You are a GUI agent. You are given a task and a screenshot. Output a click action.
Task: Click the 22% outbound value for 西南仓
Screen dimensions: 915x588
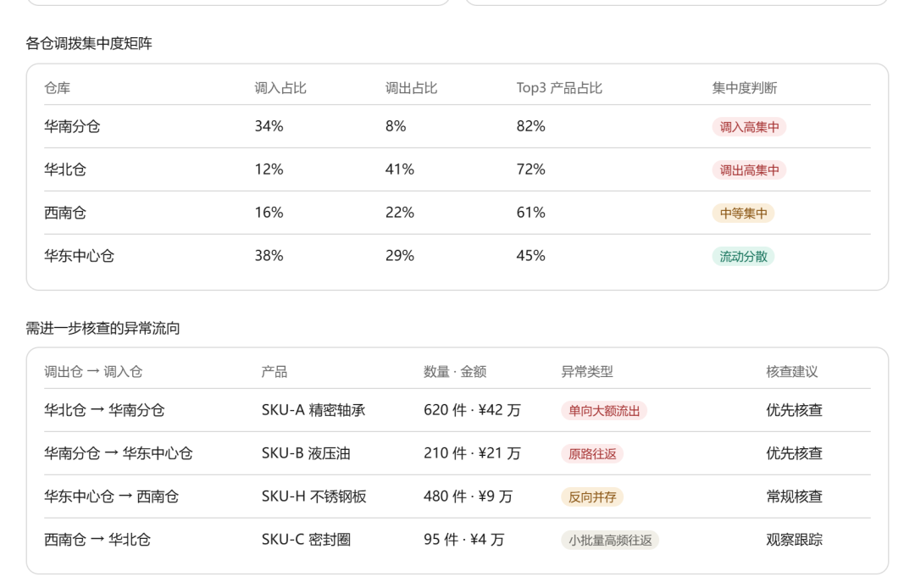click(x=400, y=213)
